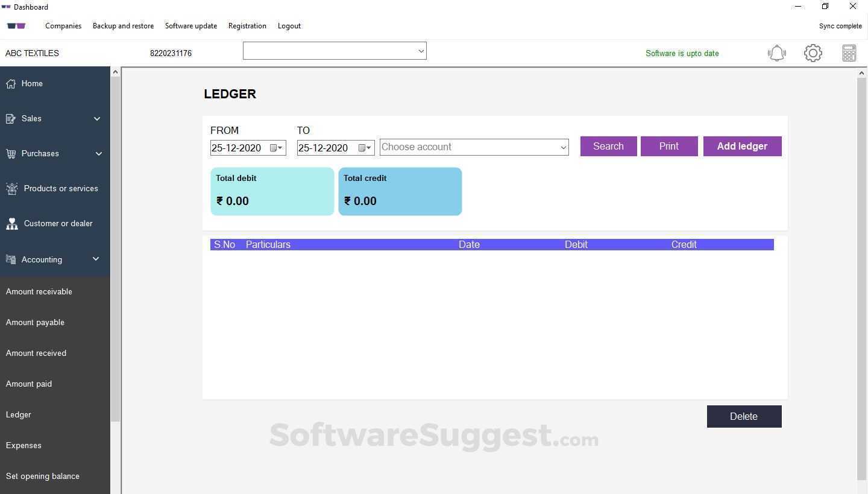Open the notifications bell icon
This screenshot has height=494, width=868.
click(x=777, y=53)
